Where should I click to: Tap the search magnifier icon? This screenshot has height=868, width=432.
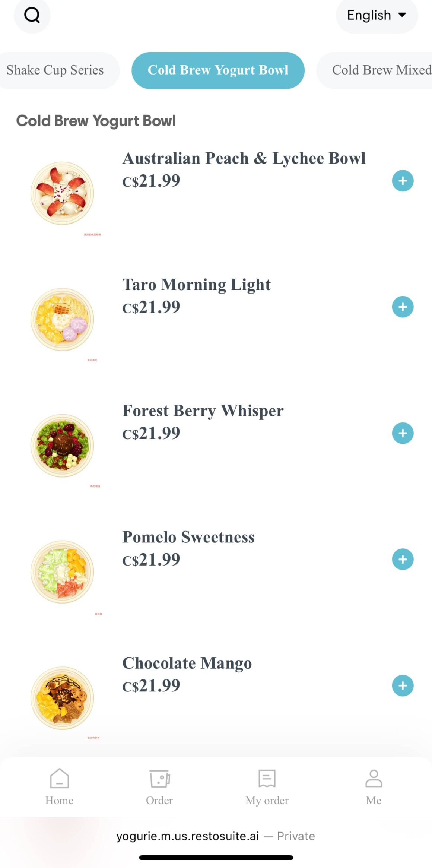coord(32,15)
